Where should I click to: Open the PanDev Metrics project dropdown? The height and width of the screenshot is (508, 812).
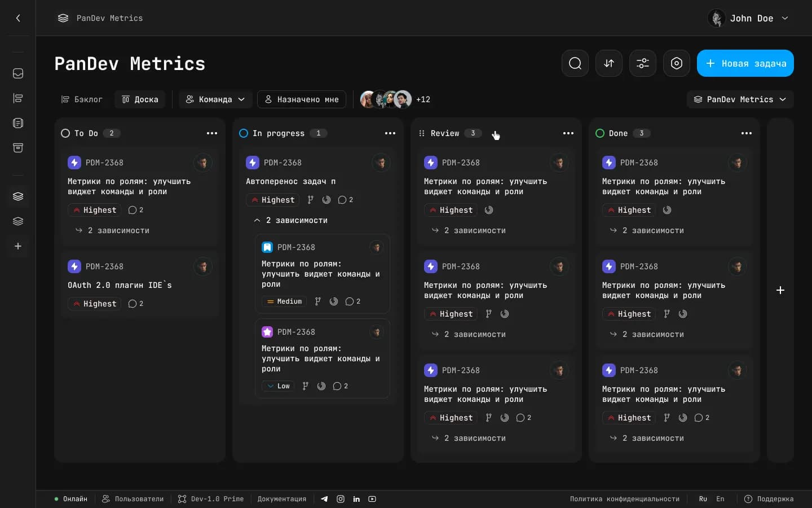pos(740,99)
